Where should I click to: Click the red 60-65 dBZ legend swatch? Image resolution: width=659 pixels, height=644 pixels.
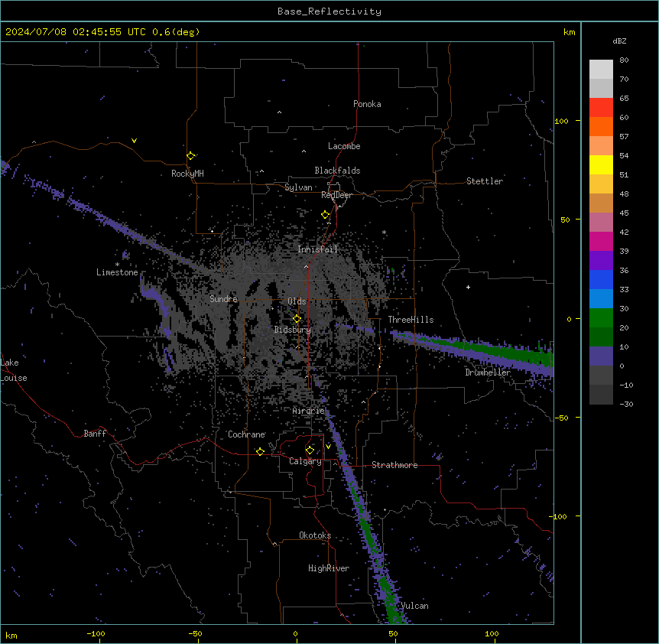pos(601,108)
